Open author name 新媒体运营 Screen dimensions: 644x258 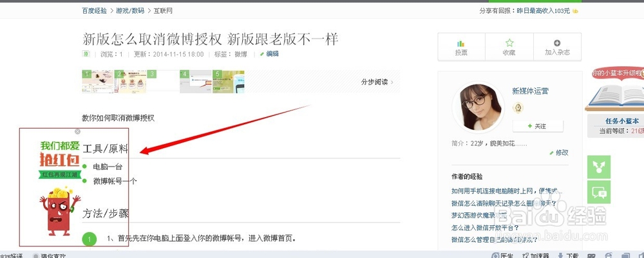[x=530, y=91]
